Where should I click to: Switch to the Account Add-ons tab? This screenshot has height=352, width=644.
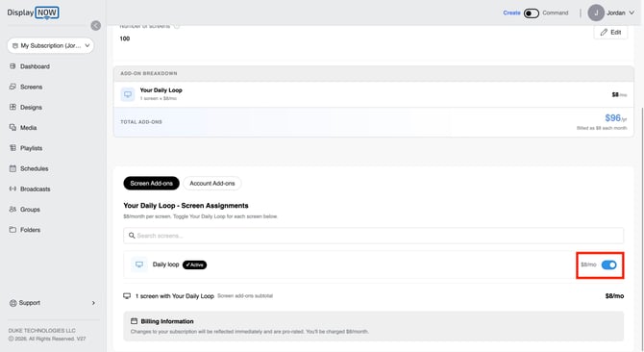point(212,183)
